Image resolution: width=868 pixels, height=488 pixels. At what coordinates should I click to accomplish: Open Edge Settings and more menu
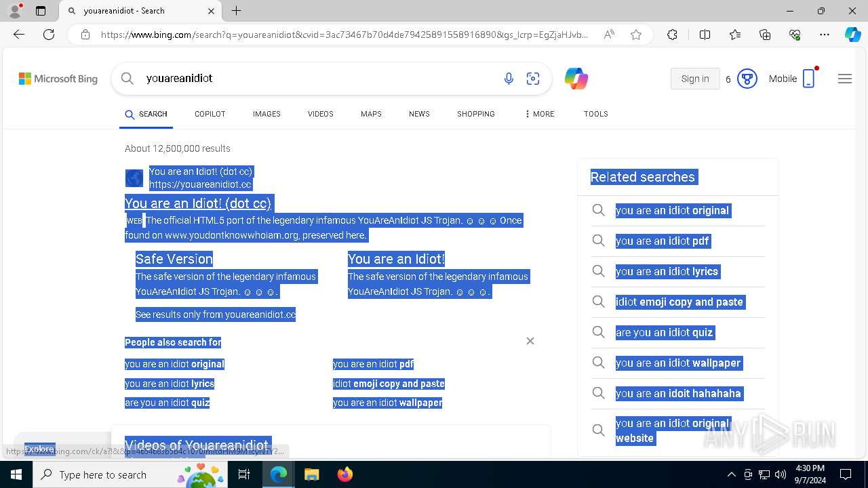click(x=825, y=35)
